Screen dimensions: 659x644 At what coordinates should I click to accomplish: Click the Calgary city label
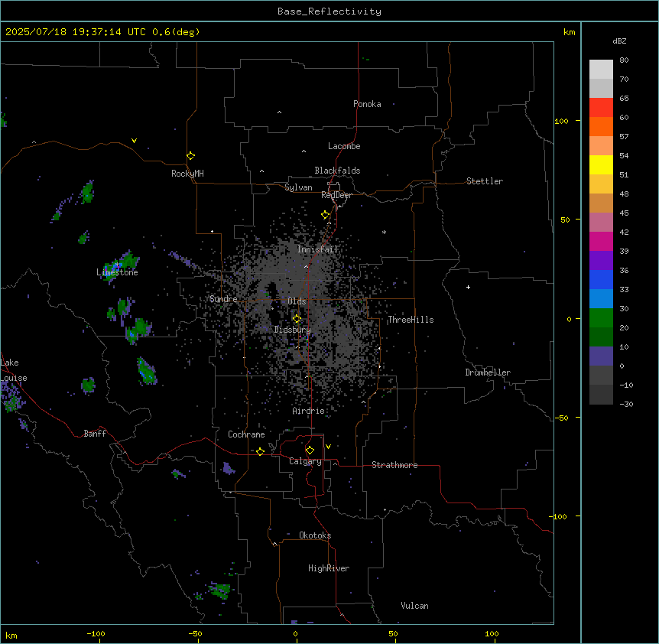click(x=305, y=461)
